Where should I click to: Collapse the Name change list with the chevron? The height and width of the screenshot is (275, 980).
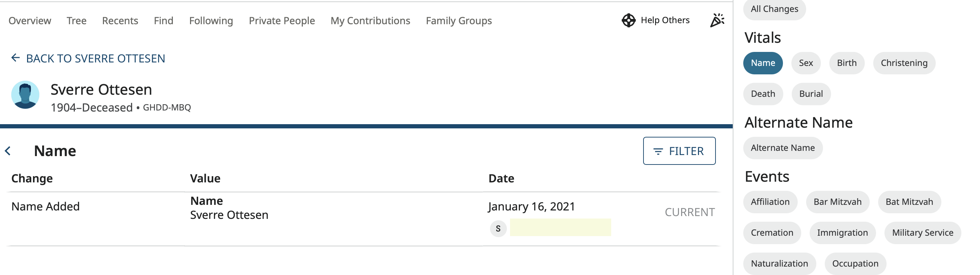(x=8, y=151)
